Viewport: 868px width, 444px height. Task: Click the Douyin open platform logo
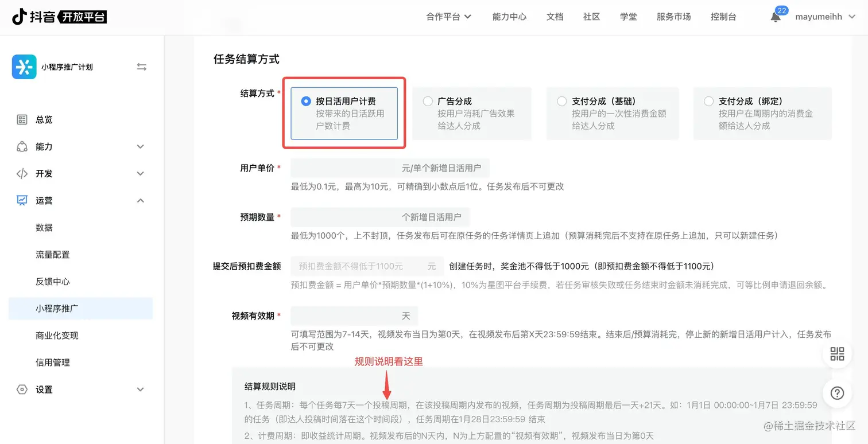(59, 17)
